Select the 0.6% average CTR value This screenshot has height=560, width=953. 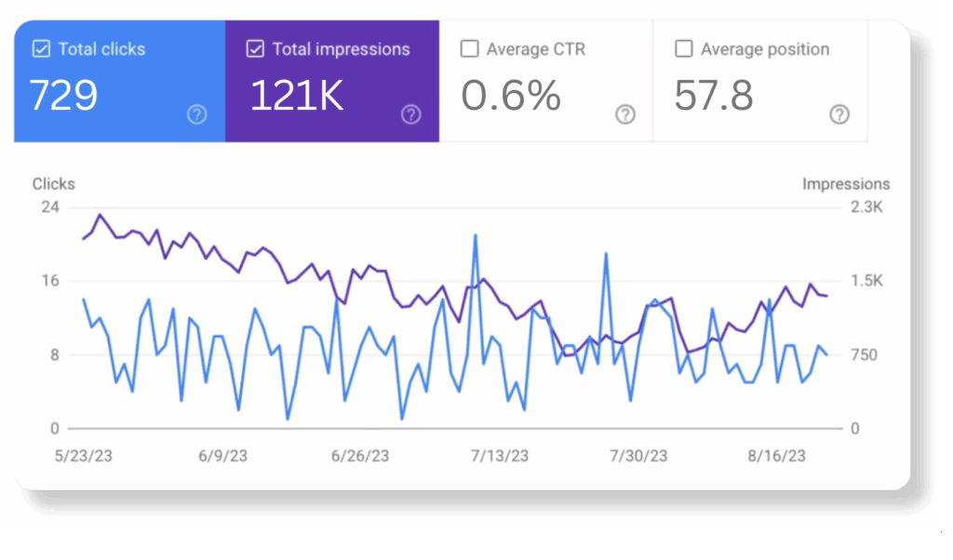pyautogui.click(x=511, y=95)
